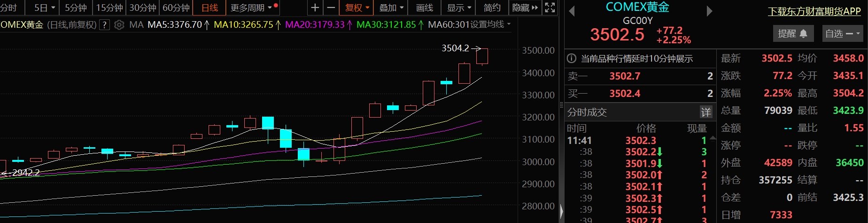Click the MA30:3121.85 value
The image size is (868, 223).
tap(386, 24)
